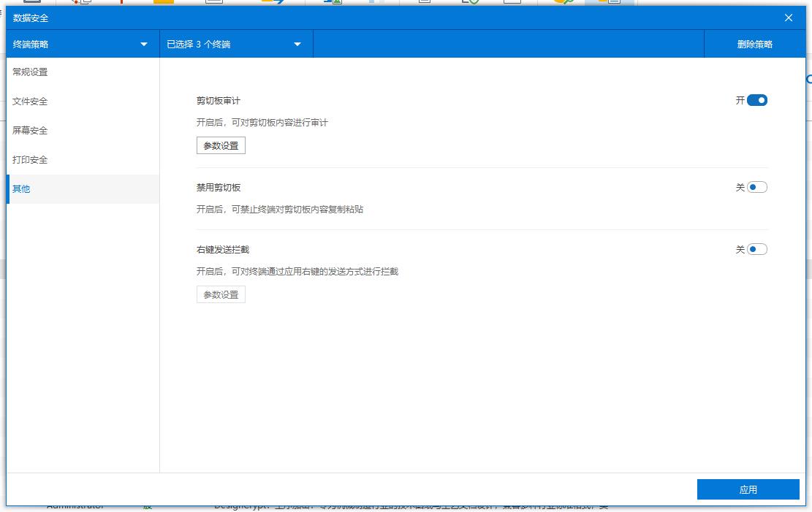Select the 其他 sidebar item
812x512 pixels.
[x=83, y=189]
